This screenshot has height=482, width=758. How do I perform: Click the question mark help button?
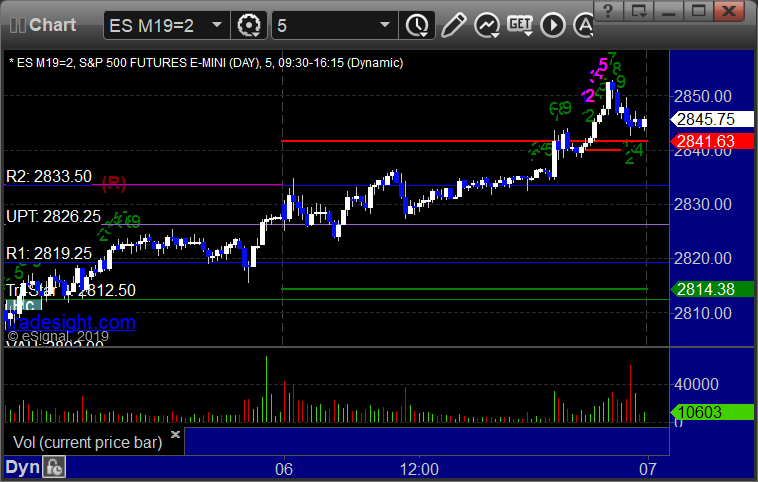608,11
